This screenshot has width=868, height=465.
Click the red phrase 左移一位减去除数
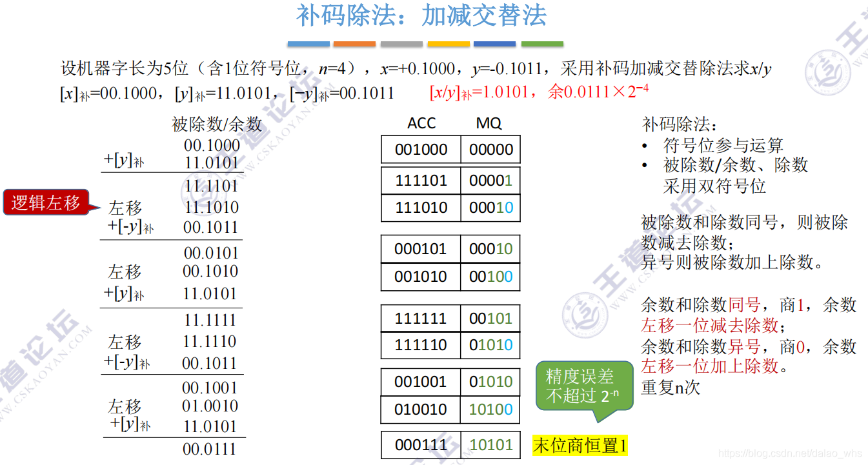[x=710, y=324]
